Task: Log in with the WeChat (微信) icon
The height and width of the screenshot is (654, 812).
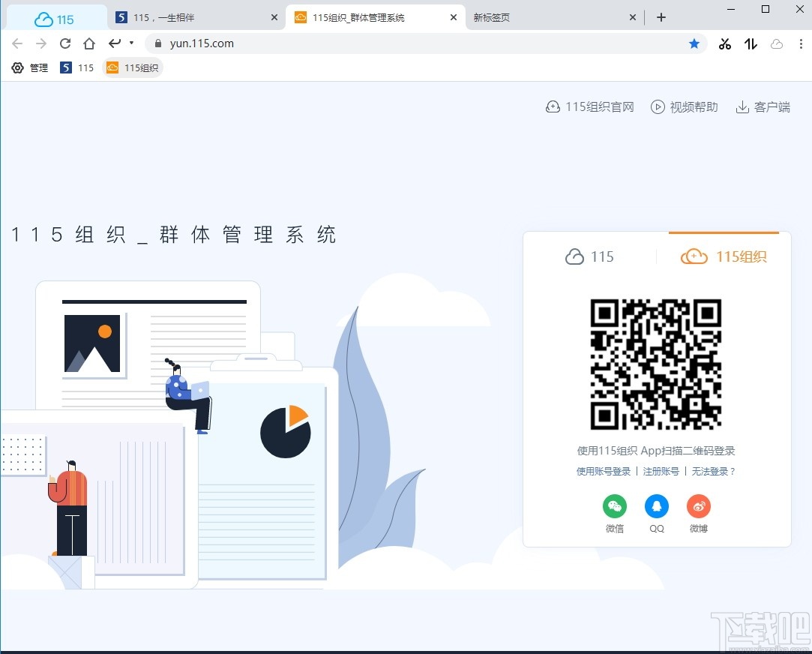Action: pos(615,506)
